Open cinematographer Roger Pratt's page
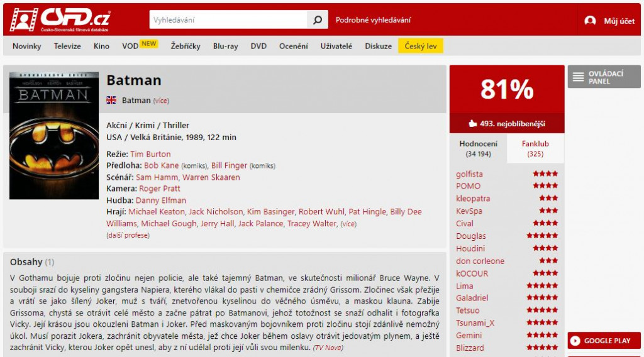Viewport: 644px width, 357px height. [160, 189]
